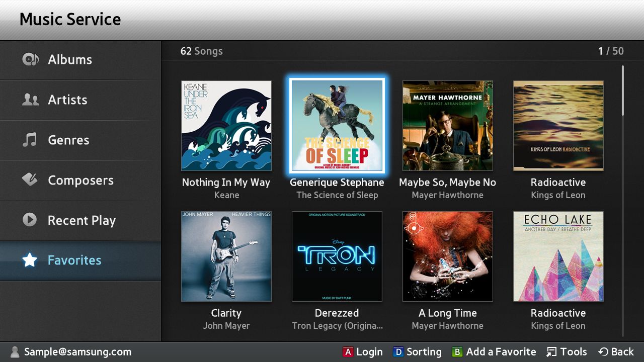Click the 62 Songs count
Image resolution: width=644 pixels, height=362 pixels.
[202, 51]
